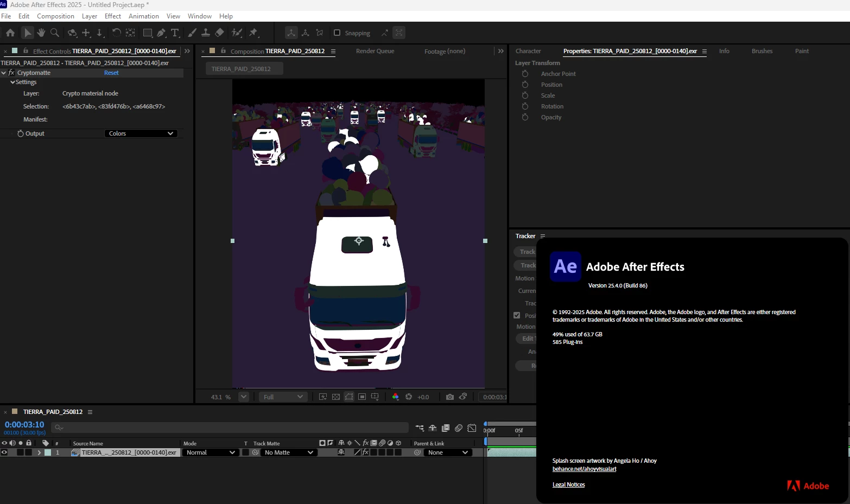
Task: Select the Horizontal Type tool
Action: [175, 33]
